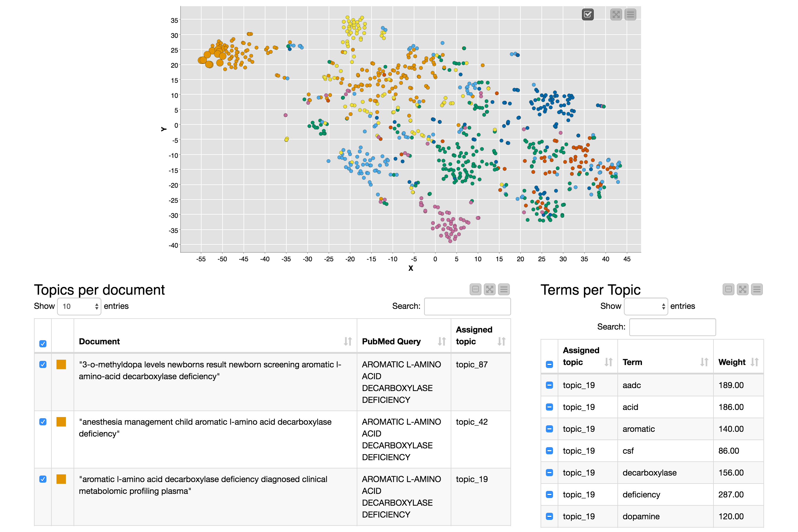The height and width of the screenshot is (532, 798).
Task: Open the scatter plot hamburger menu icon
Action: [630, 14]
